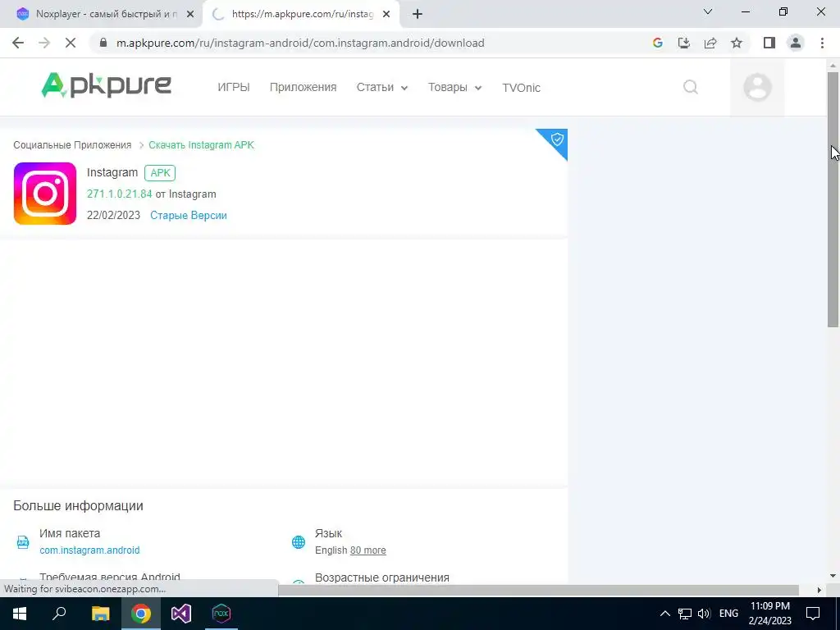Click the blue security shield badge
The width and height of the screenshot is (840, 630).
556,140
